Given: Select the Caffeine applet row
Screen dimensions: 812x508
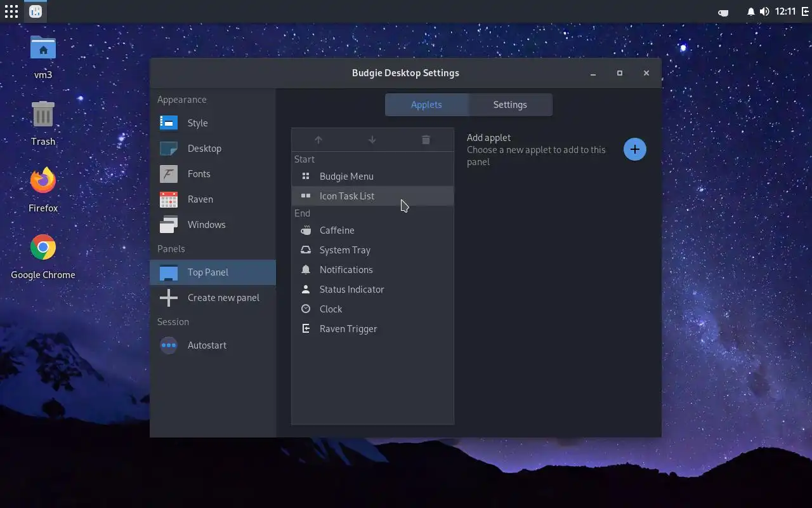Looking at the screenshot, I should tap(372, 231).
